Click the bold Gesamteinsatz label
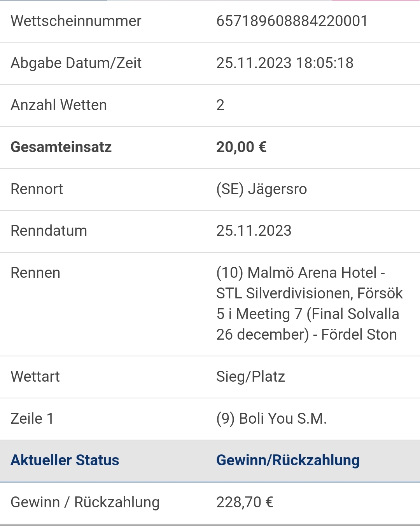 pyautogui.click(x=61, y=147)
